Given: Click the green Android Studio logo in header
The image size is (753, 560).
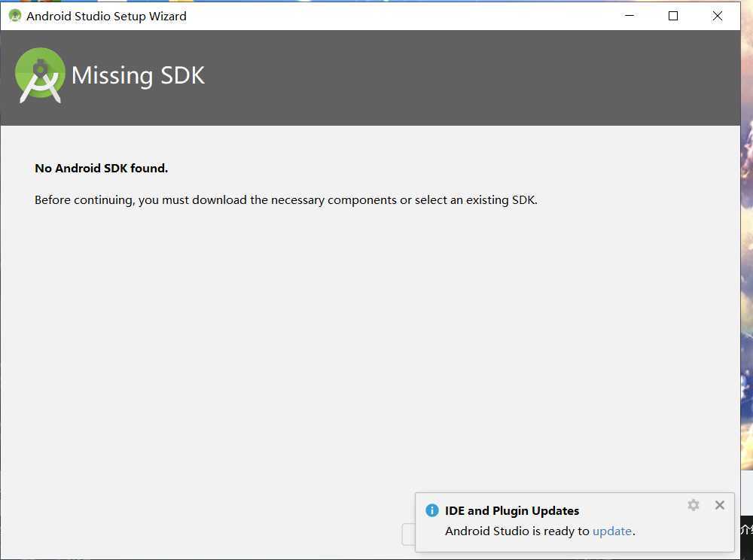Looking at the screenshot, I should [x=41, y=75].
